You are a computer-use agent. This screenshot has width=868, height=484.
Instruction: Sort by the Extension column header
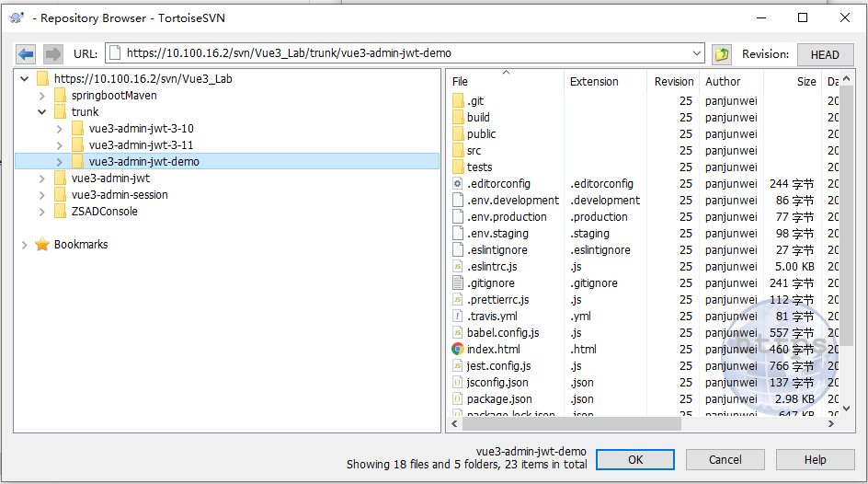pos(605,81)
